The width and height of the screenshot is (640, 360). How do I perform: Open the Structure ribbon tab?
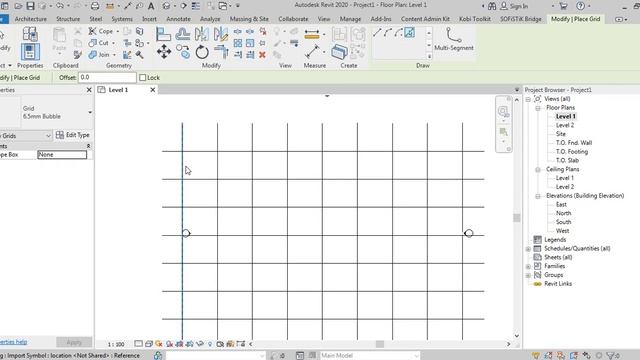click(x=68, y=19)
